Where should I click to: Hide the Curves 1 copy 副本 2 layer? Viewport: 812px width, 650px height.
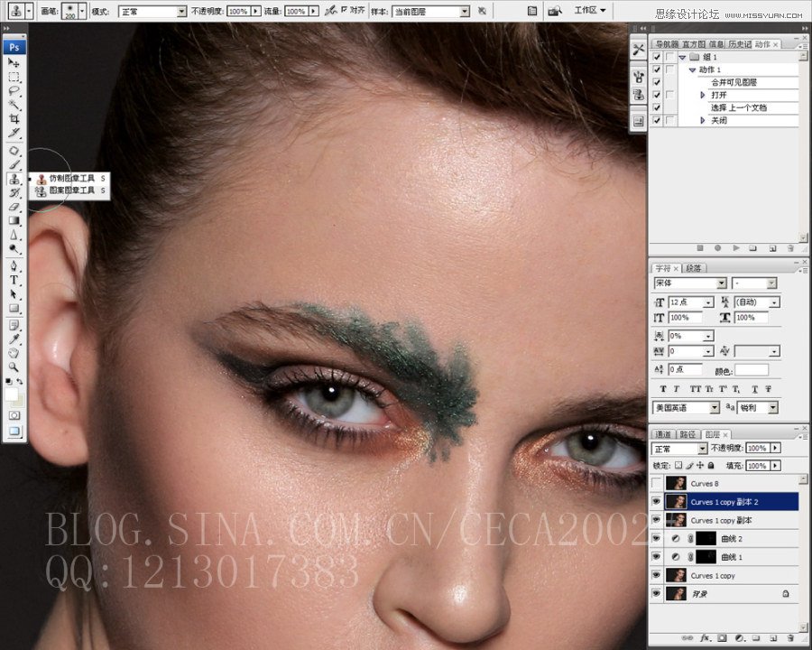pos(656,502)
